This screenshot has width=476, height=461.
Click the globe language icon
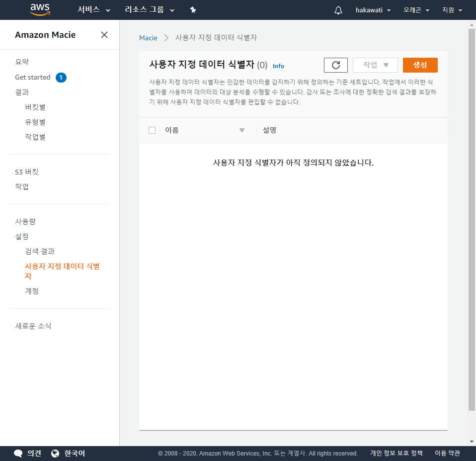click(x=55, y=454)
